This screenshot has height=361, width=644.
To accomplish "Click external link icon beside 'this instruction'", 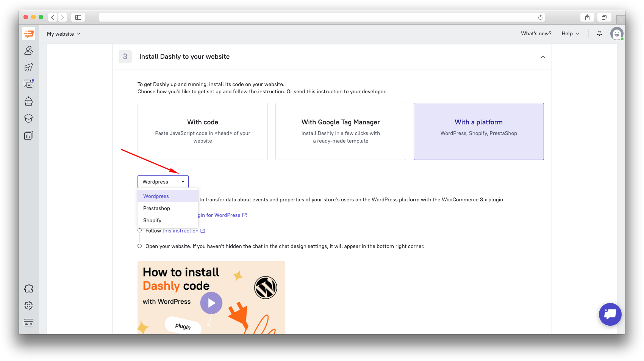I will tap(203, 231).
